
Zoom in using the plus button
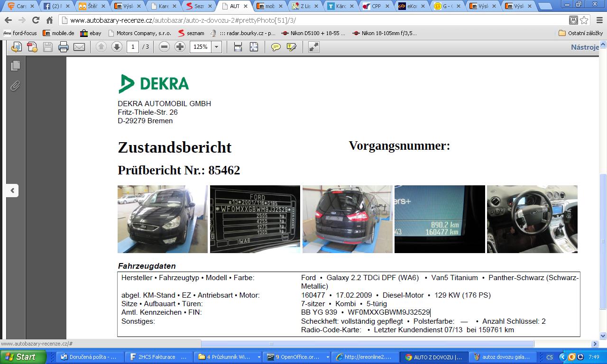point(180,47)
